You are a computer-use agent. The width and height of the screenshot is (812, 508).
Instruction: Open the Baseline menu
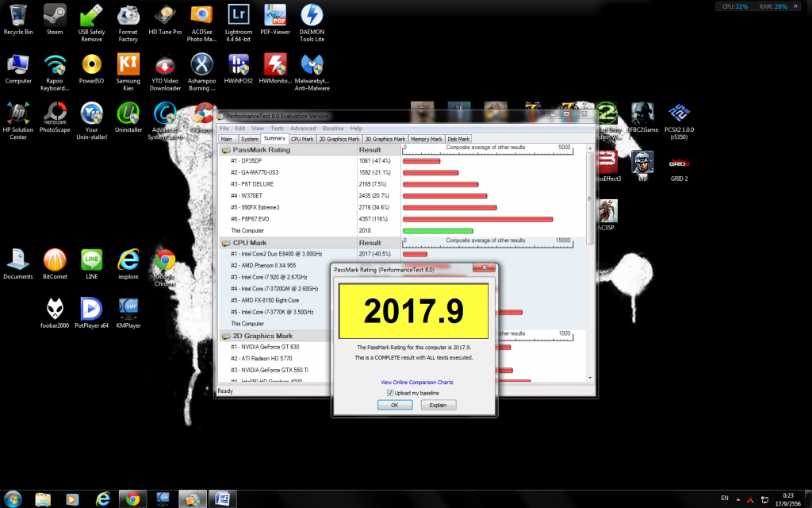(x=333, y=128)
